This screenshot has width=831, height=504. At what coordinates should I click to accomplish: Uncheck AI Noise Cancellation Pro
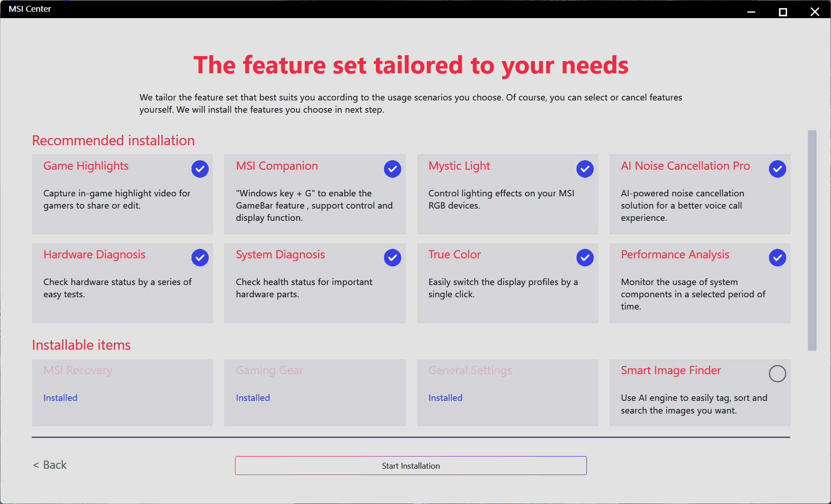tap(777, 169)
